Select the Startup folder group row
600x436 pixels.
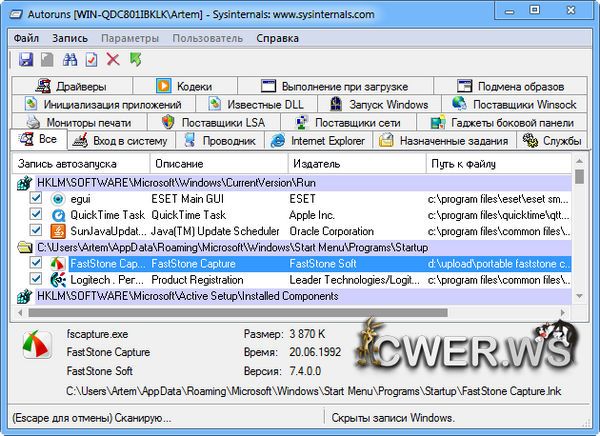click(200, 247)
